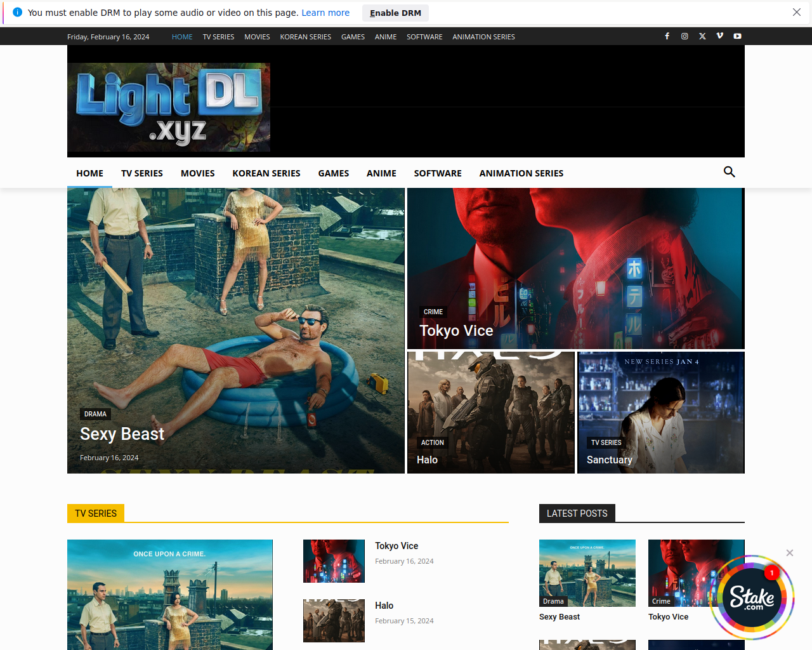Click the CRIME tag on Tokyo Vice banner

point(433,312)
